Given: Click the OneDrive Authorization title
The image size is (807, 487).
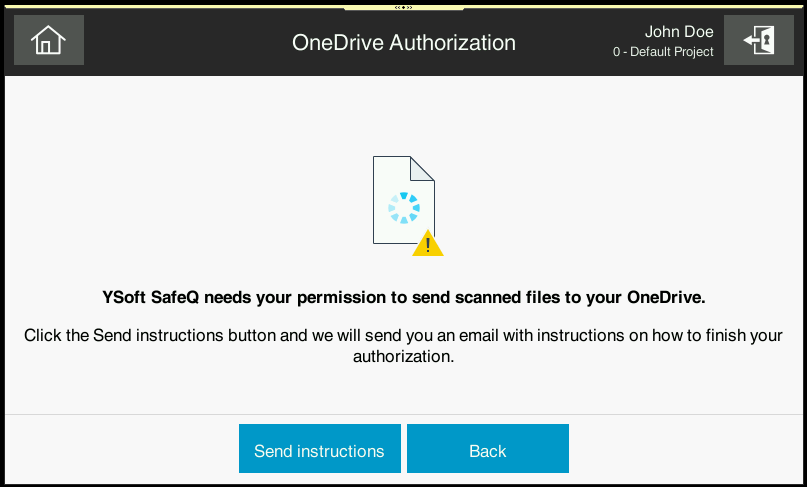Looking at the screenshot, I should (x=403, y=42).
